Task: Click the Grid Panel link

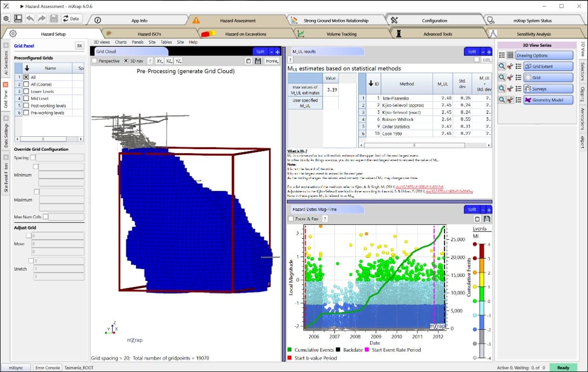Action: click(x=23, y=45)
